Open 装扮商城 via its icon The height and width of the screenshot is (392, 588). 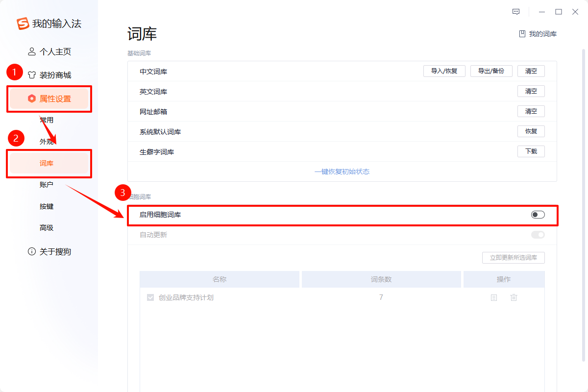(31, 74)
